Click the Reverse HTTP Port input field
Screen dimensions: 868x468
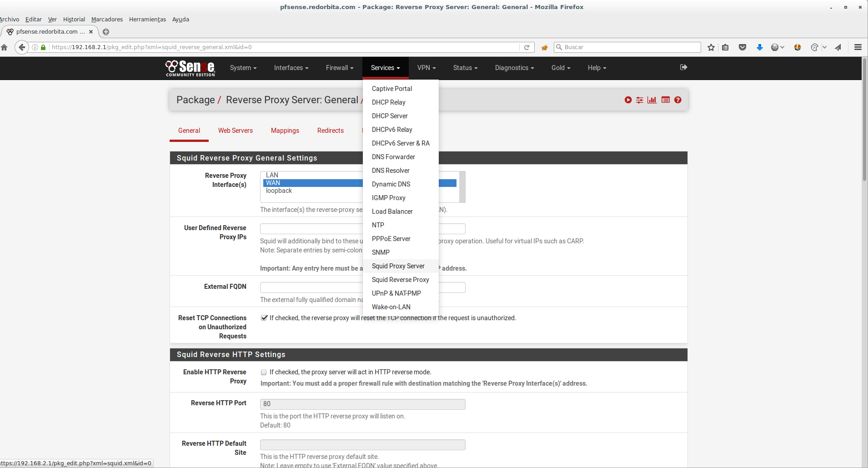(362, 404)
